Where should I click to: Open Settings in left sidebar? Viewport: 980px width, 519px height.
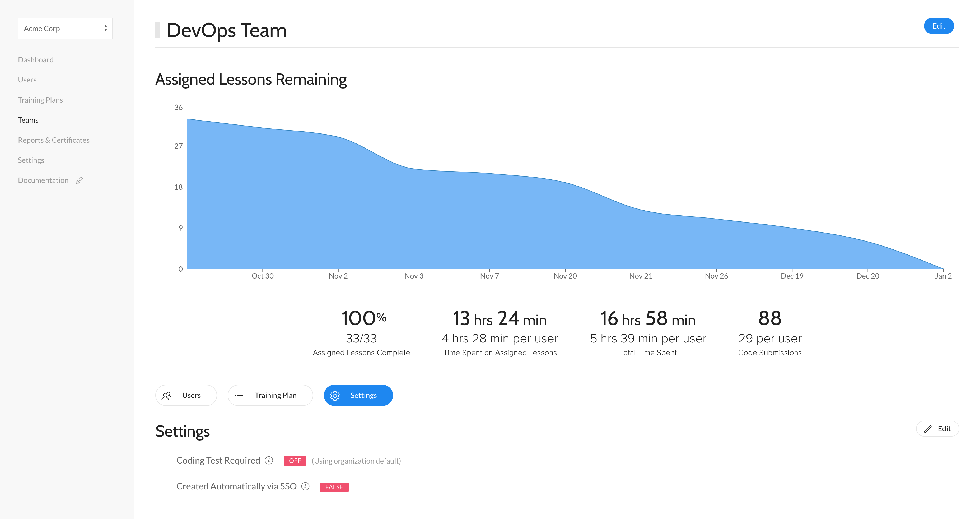tap(31, 160)
